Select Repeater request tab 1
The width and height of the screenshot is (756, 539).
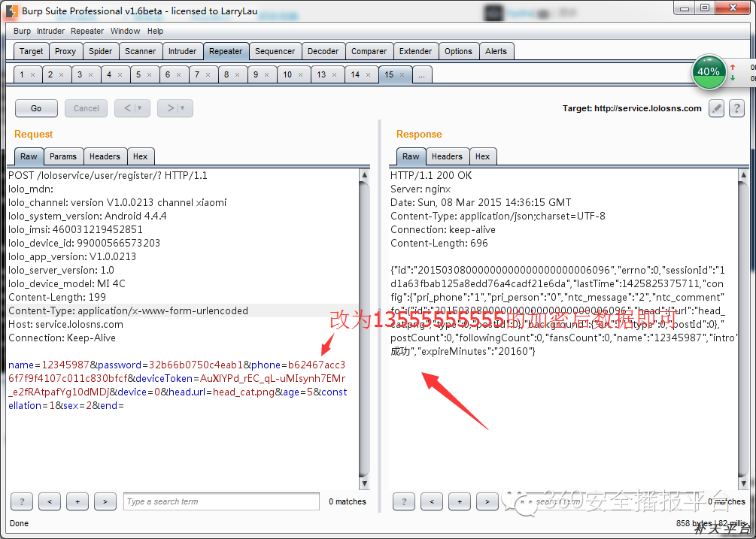coord(22,74)
